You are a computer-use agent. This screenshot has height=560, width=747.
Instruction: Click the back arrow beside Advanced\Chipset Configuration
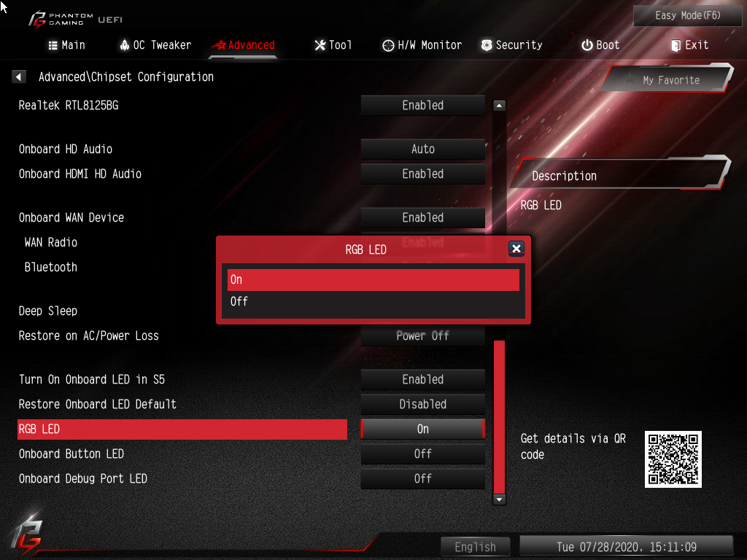coord(18,77)
